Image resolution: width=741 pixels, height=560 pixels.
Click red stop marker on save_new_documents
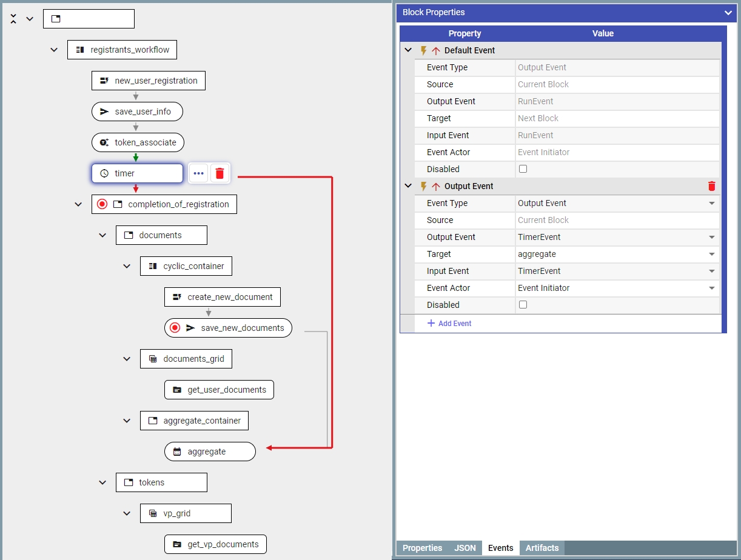point(175,328)
